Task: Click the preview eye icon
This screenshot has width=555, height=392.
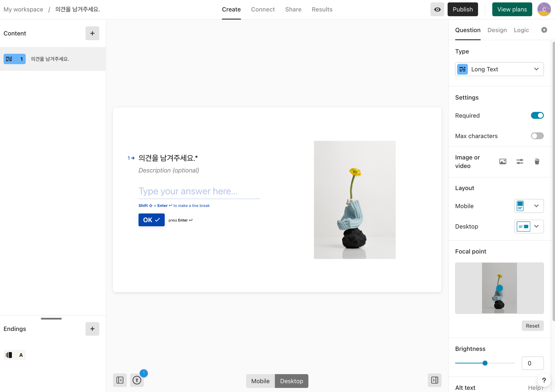Action: coord(437,9)
